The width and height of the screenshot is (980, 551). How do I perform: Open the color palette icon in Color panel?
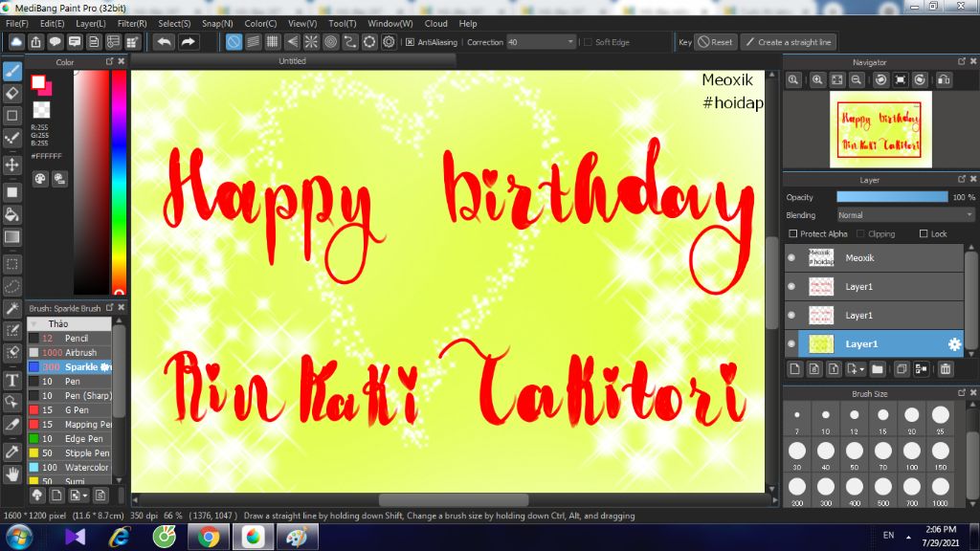click(x=40, y=179)
